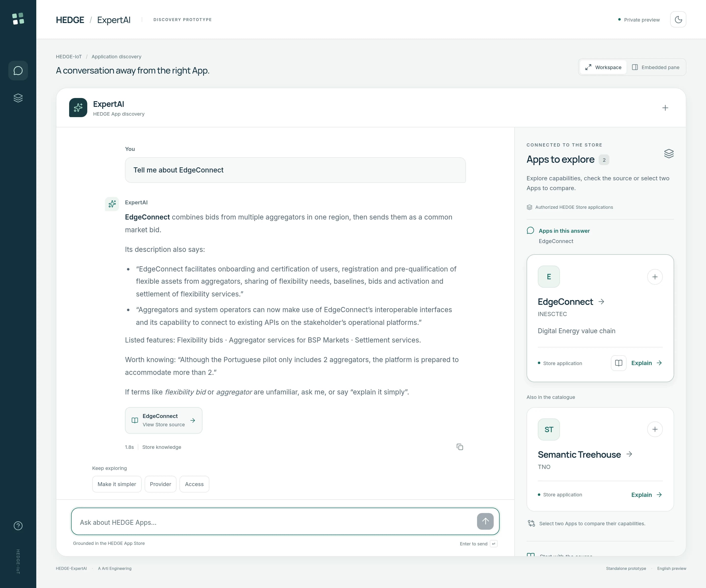Open the chat view from the sidebar
This screenshot has width=706, height=588.
(x=18, y=71)
